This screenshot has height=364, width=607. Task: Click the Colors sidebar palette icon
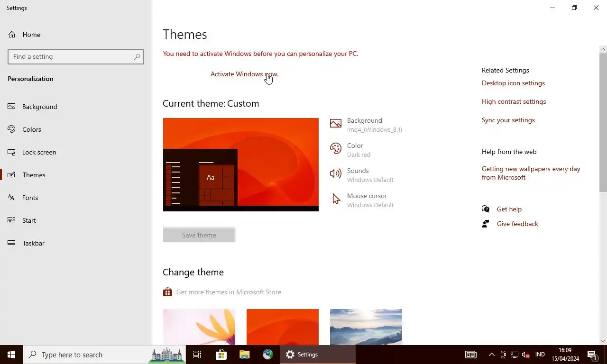[12, 129]
